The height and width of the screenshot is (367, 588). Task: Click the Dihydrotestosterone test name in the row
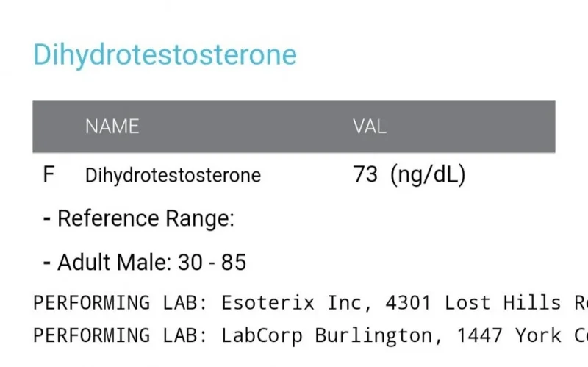(173, 176)
